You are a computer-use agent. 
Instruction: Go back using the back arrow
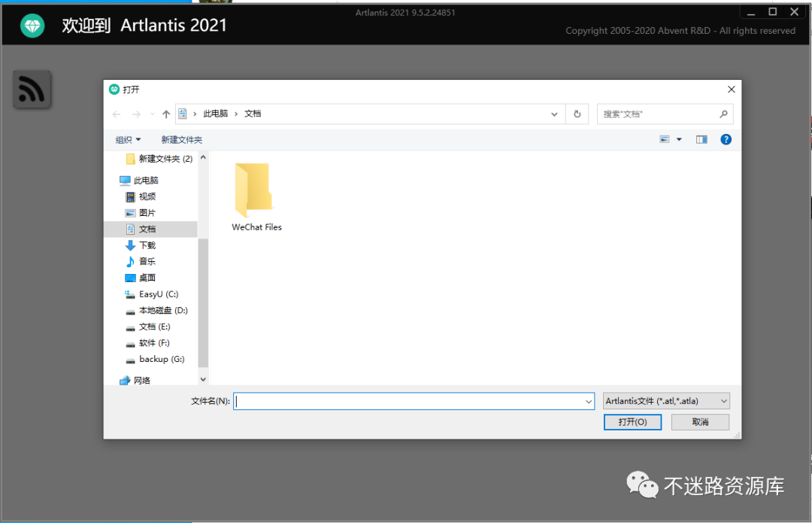point(117,114)
